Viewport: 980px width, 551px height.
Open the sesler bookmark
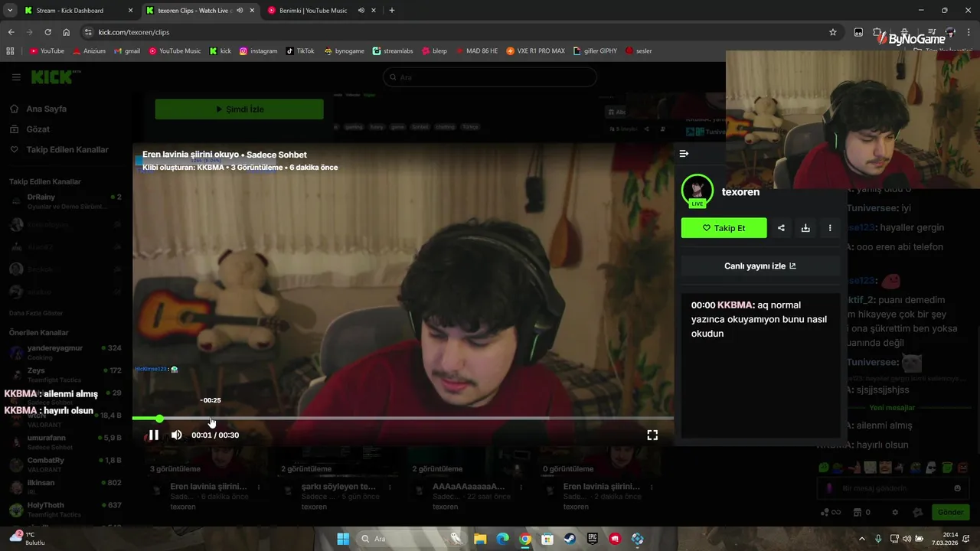639,51
